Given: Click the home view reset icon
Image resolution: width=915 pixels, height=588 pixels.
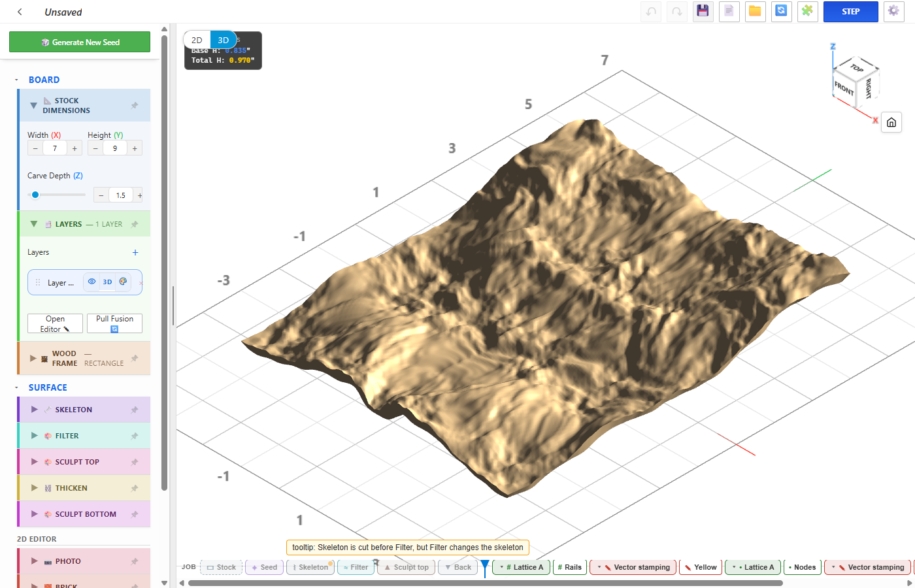Looking at the screenshot, I should 891,122.
